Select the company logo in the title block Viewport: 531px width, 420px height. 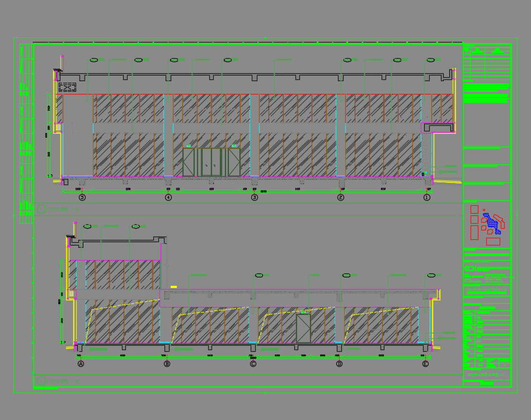469,268
